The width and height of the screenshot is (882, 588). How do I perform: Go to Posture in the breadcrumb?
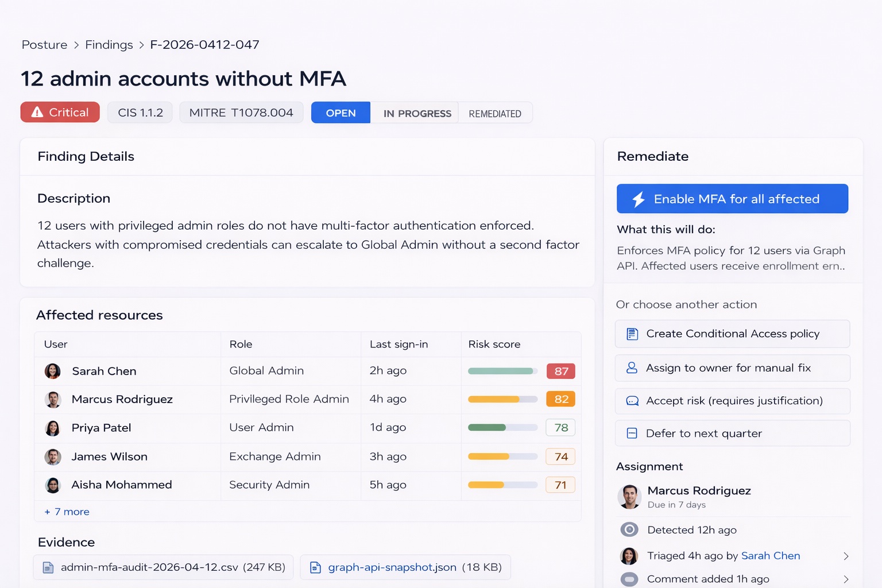(44, 45)
